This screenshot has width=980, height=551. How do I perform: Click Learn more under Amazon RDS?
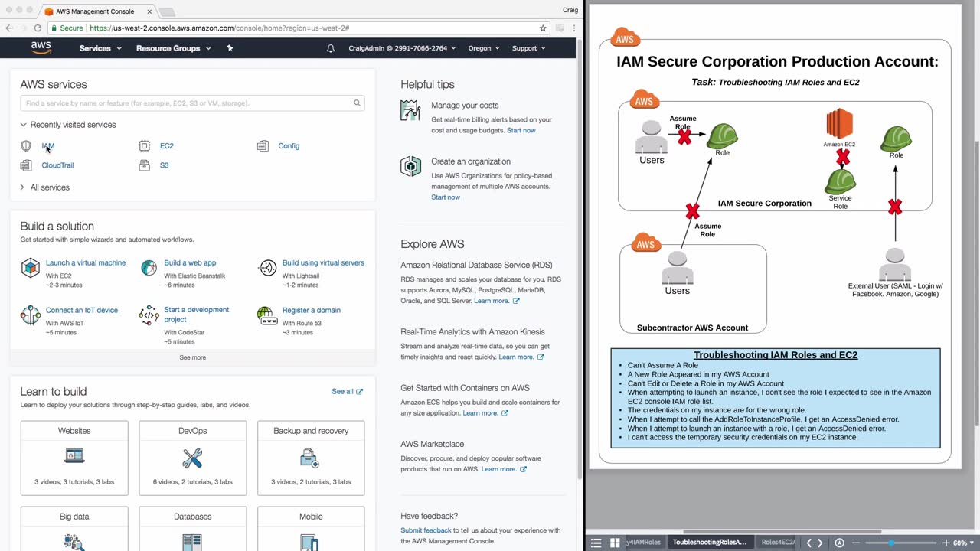point(496,301)
